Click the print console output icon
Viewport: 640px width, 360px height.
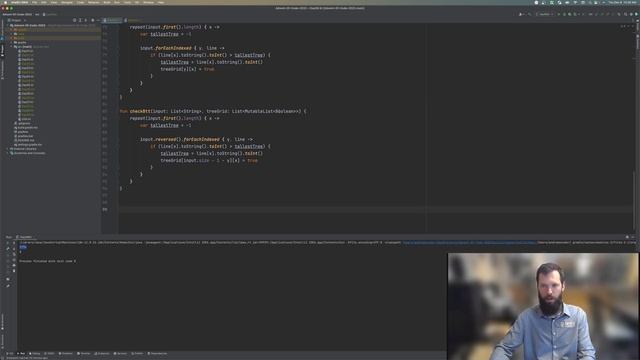(14, 265)
